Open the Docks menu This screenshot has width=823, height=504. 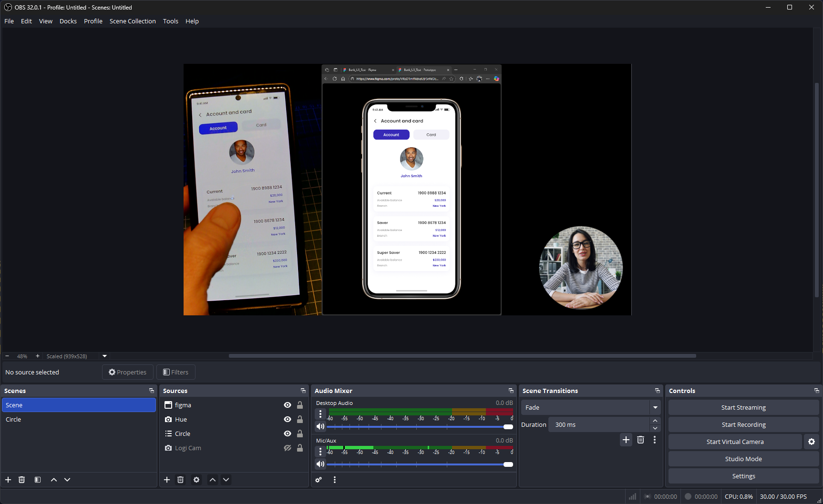tap(68, 21)
